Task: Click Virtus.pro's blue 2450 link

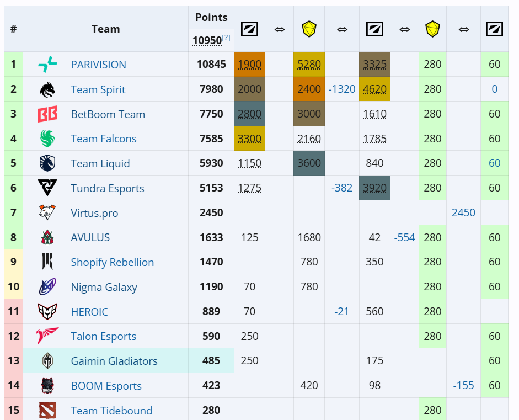Action: click(463, 212)
